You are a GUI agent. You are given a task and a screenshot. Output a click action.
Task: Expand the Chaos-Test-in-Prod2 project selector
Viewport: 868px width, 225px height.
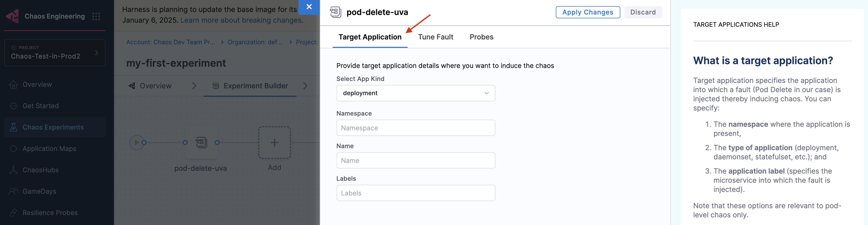[x=55, y=52]
